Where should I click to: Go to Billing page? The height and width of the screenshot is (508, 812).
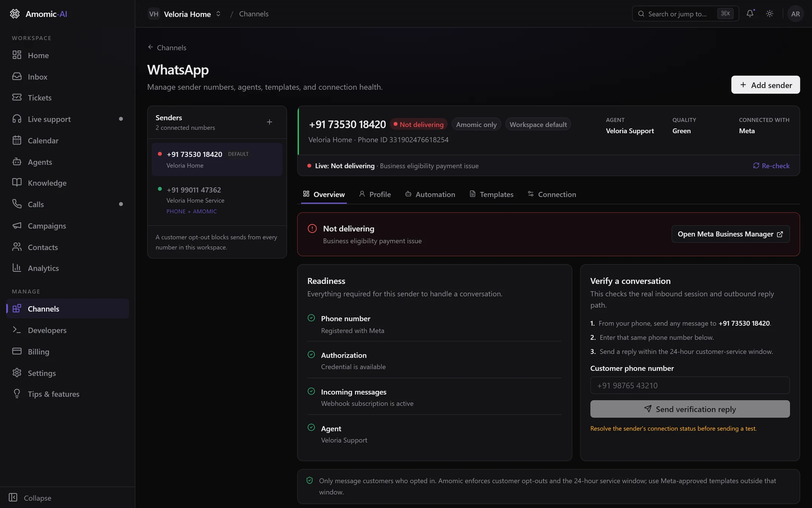click(68, 352)
